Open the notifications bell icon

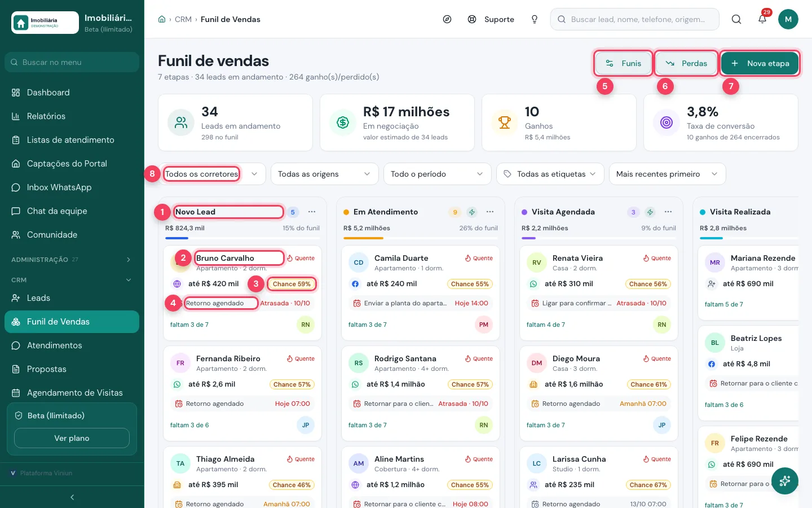(762, 19)
